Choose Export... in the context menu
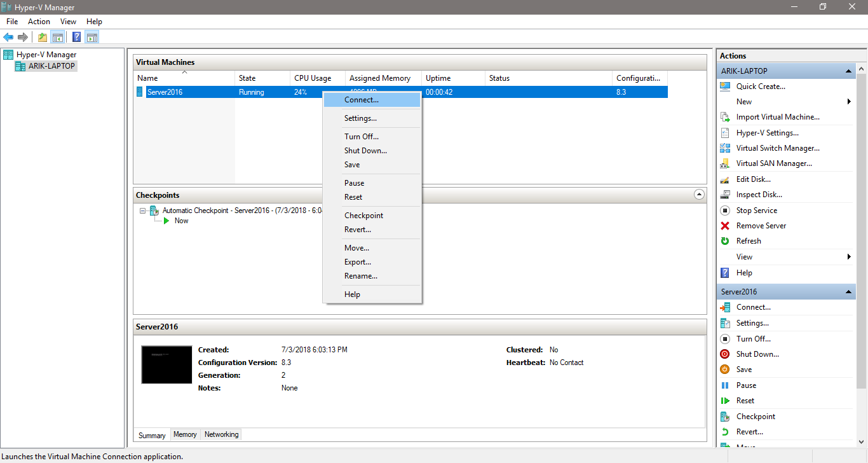Image resolution: width=868 pixels, height=463 pixels. point(372,262)
